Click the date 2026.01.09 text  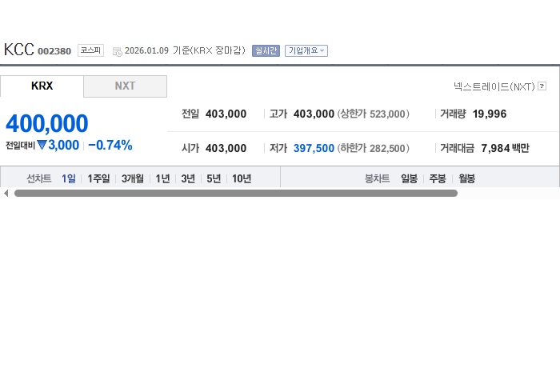(x=146, y=50)
